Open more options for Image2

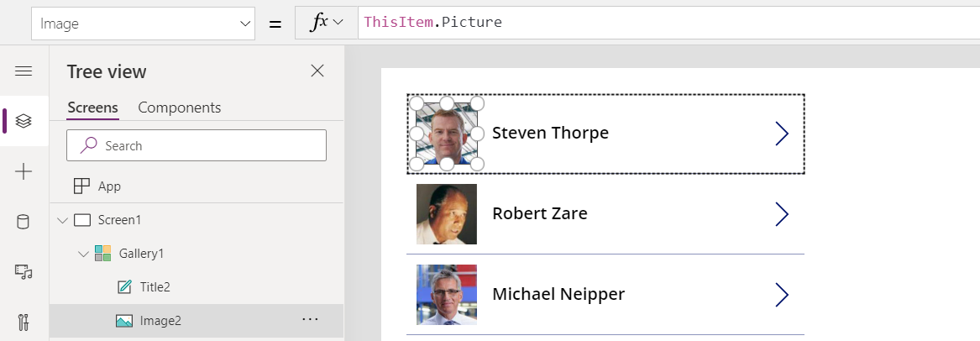(x=310, y=320)
